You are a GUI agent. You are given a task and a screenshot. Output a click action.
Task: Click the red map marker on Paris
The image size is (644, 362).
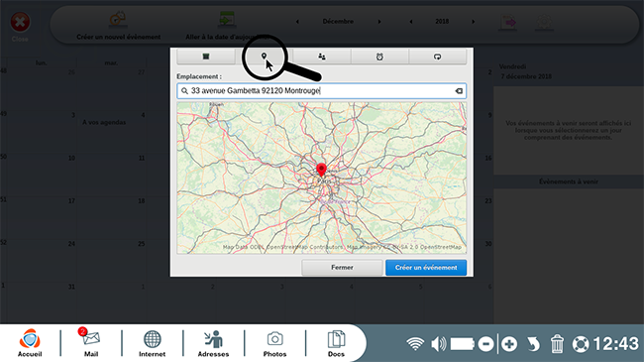(321, 170)
